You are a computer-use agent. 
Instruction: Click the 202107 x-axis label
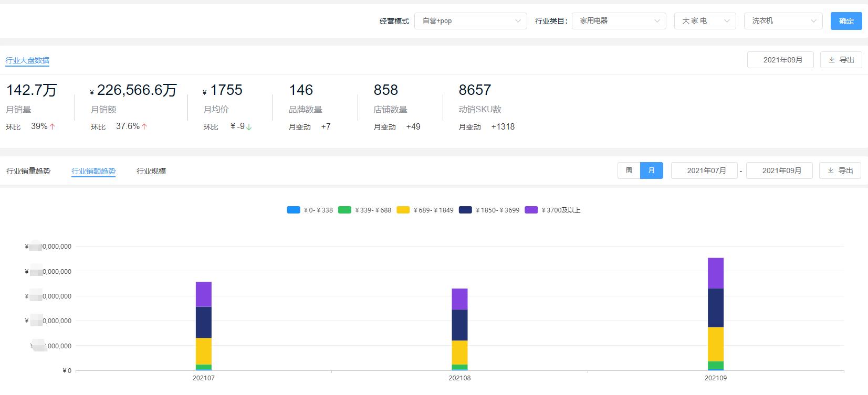[x=204, y=378]
